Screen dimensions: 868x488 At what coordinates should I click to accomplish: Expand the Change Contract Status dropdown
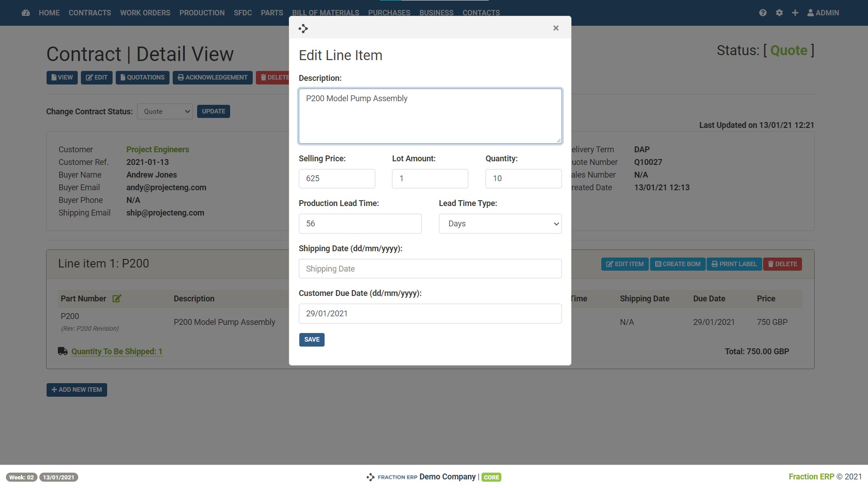pyautogui.click(x=165, y=112)
